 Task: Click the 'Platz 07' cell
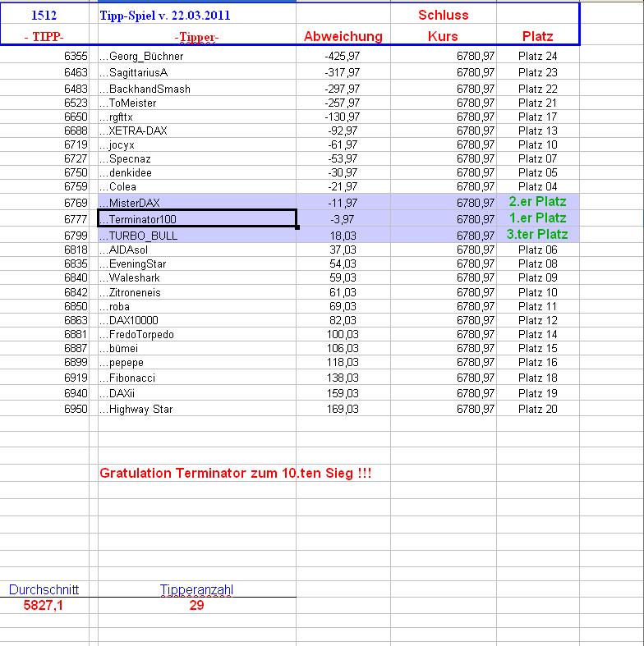(538, 159)
